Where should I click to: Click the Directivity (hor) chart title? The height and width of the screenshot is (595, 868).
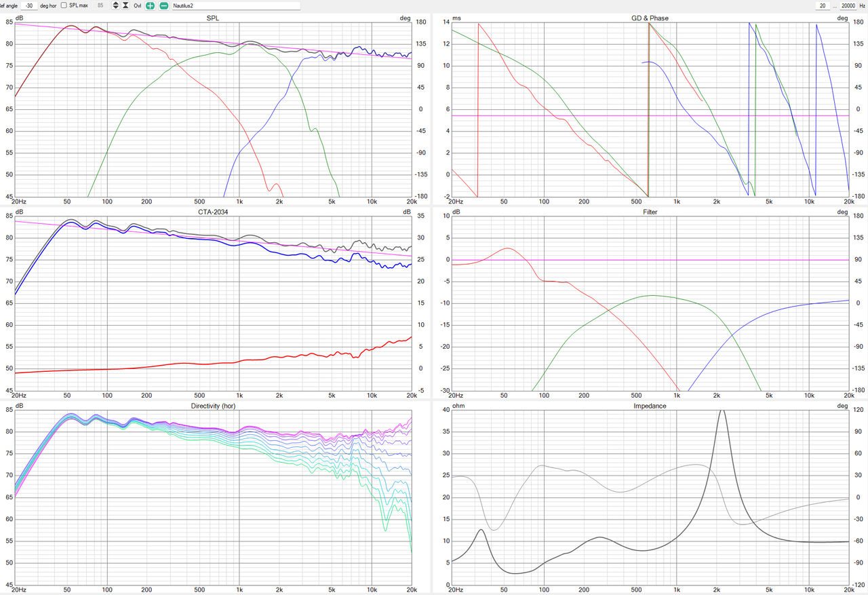click(x=212, y=406)
